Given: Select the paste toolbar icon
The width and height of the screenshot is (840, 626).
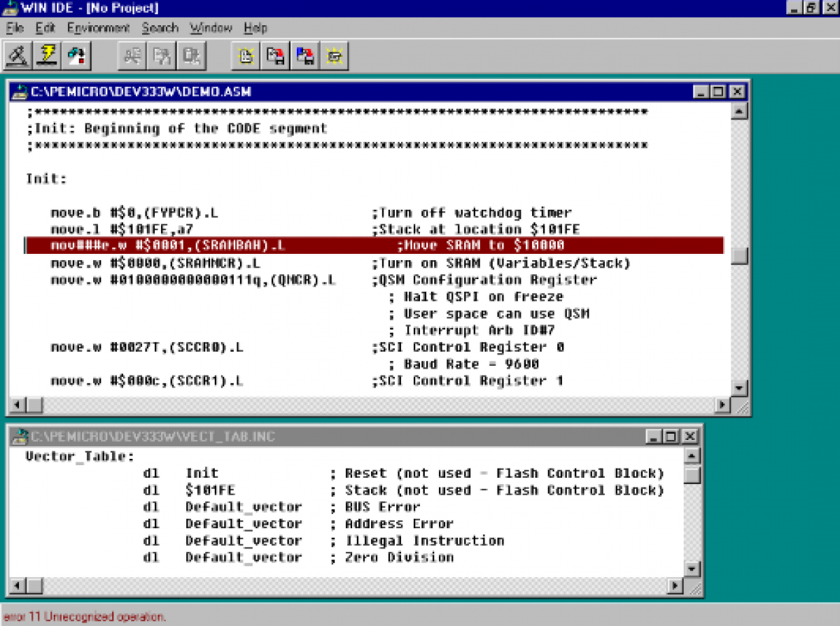Looking at the screenshot, I should click(192, 55).
